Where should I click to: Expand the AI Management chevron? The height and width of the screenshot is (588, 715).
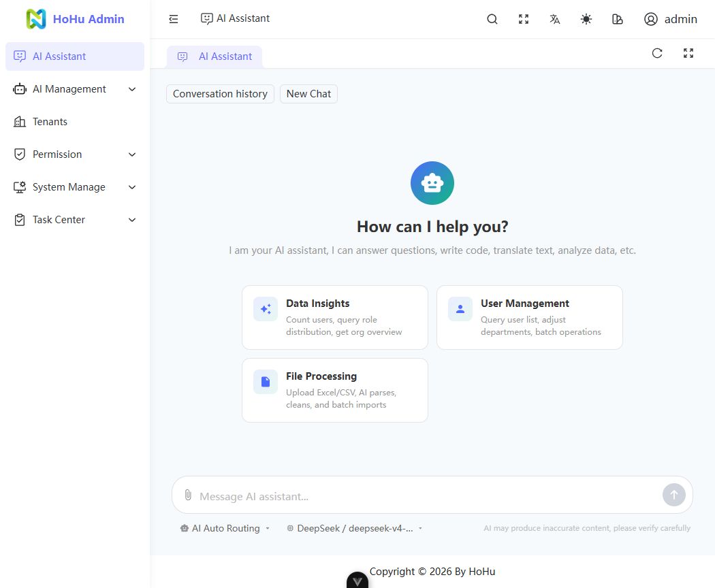pyautogui.click(x=132, y=89)
